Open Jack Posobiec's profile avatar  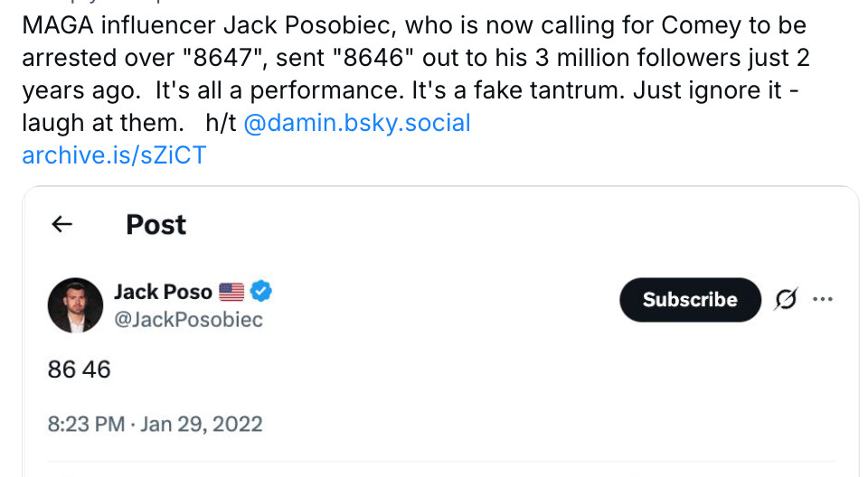(x=75, y=305)
